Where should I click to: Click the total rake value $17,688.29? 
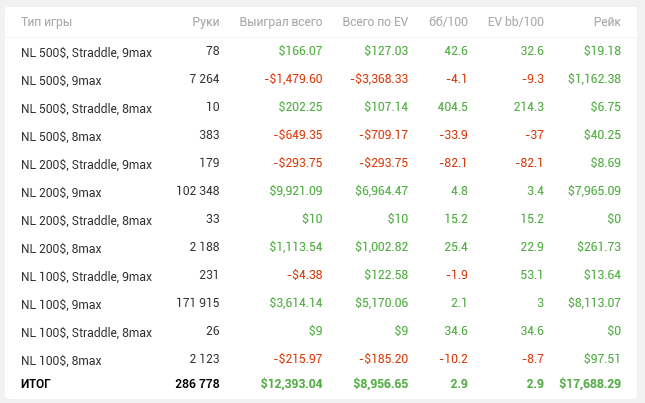point(588,383)
